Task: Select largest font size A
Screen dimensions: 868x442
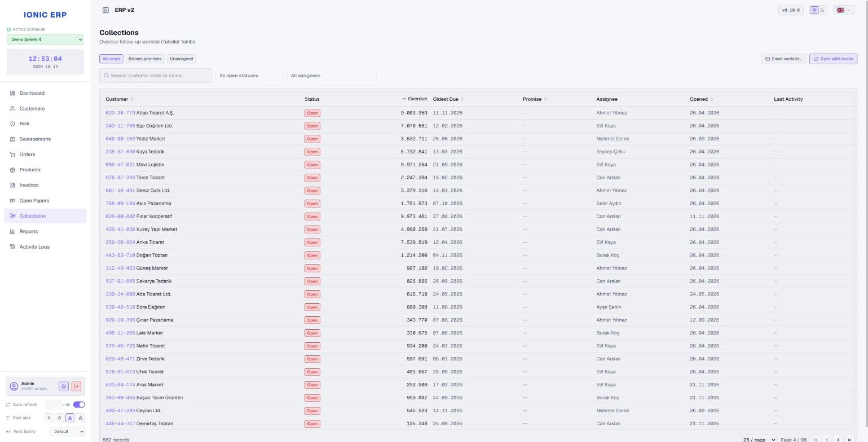Action: click(x=81, y=418)
